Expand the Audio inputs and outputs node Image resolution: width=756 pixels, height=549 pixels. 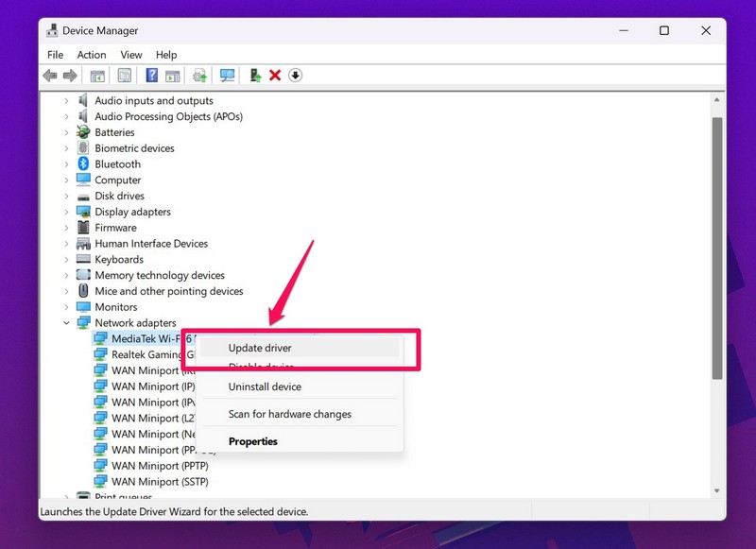coord(66,101)
